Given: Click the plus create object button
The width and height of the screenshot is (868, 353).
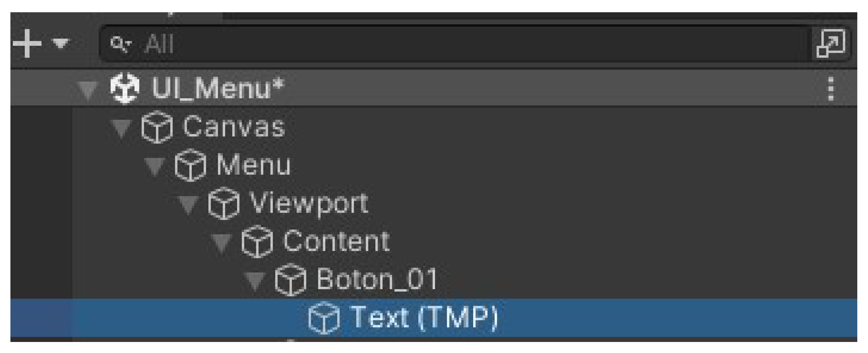Looking at the screenshot, I should coord(27,44).
